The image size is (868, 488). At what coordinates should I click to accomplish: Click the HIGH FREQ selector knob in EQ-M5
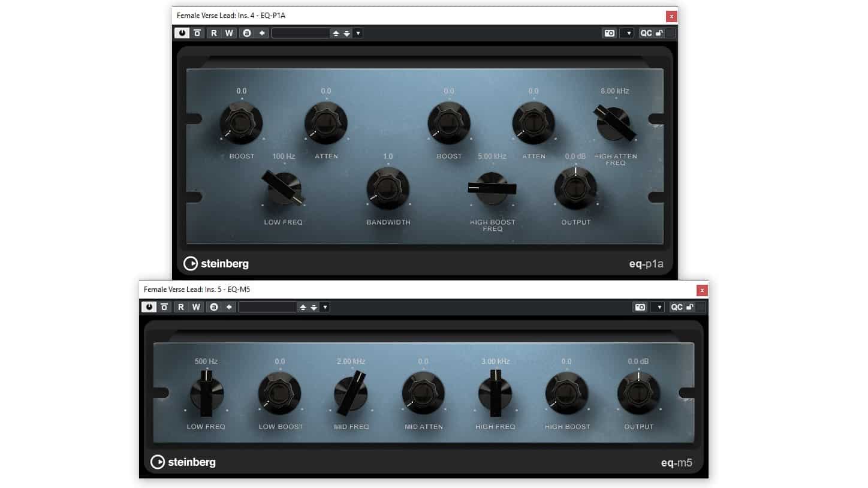495,394
